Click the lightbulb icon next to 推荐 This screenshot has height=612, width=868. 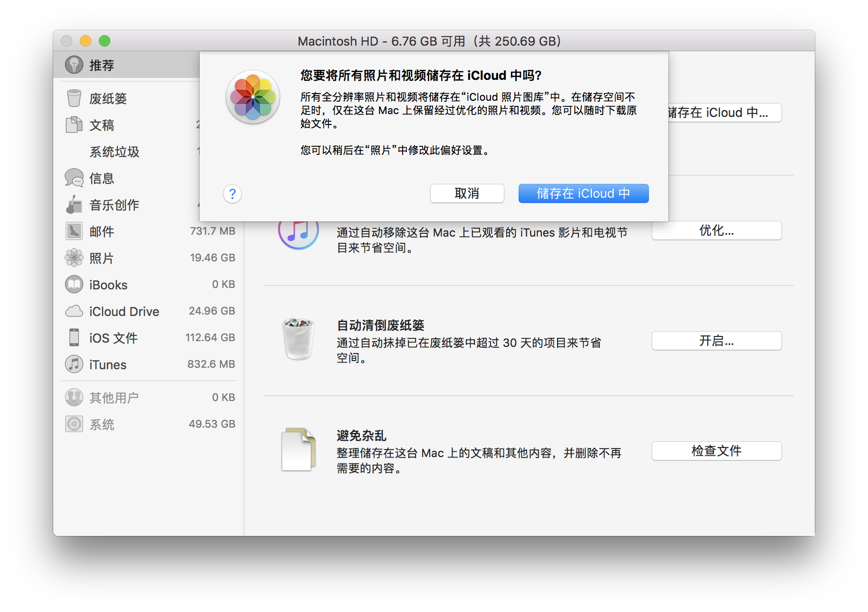[x=74, y=65]
